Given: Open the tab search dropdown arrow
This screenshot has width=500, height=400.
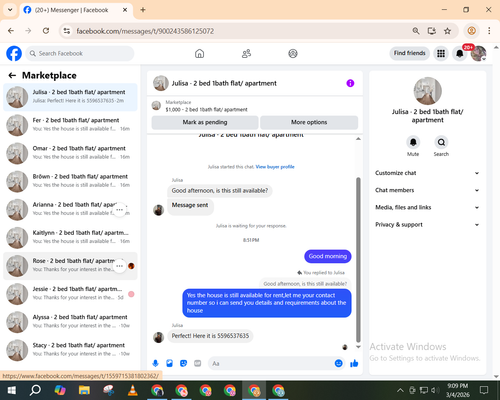Looking at the screenshot, I should tap(10, 10).
